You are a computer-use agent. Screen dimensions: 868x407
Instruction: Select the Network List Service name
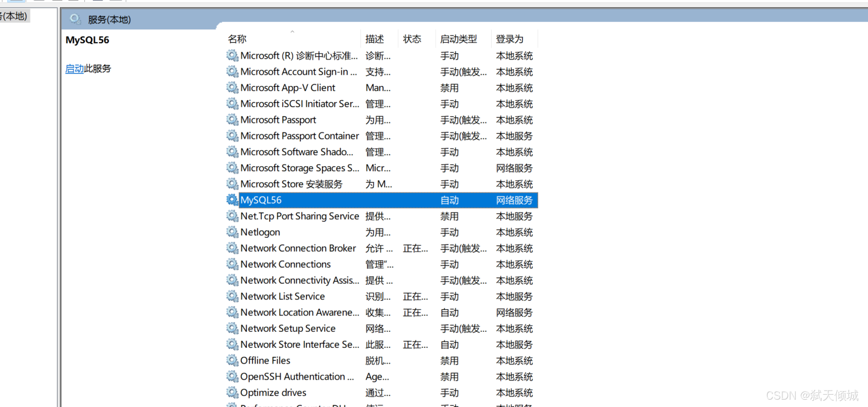tap(283, 296)
